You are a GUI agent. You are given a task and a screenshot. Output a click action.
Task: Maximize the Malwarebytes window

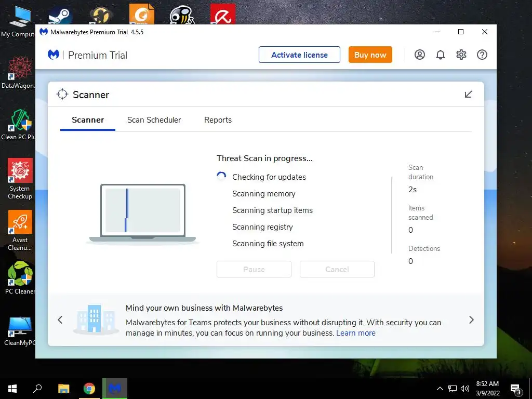[x=461, y=32]
